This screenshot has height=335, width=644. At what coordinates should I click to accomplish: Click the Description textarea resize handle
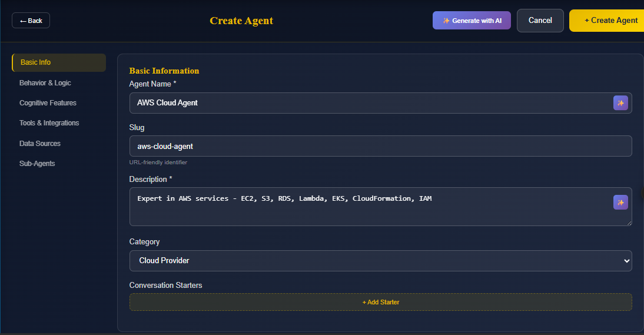click(x=629, y=223)
